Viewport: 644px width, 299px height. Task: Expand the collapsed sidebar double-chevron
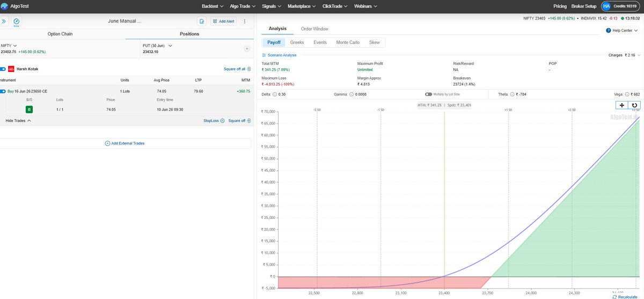pyautogui.click(x=3, y=21)
